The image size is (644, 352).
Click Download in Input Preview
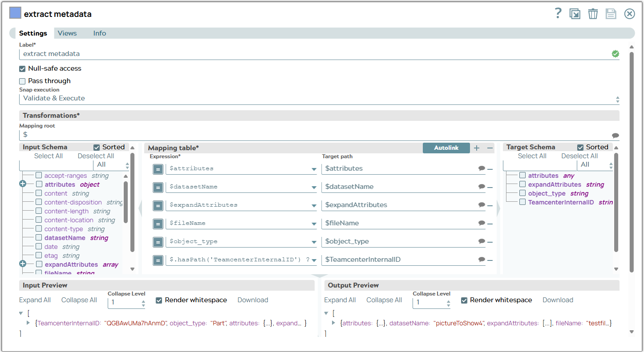coord(253,300)
